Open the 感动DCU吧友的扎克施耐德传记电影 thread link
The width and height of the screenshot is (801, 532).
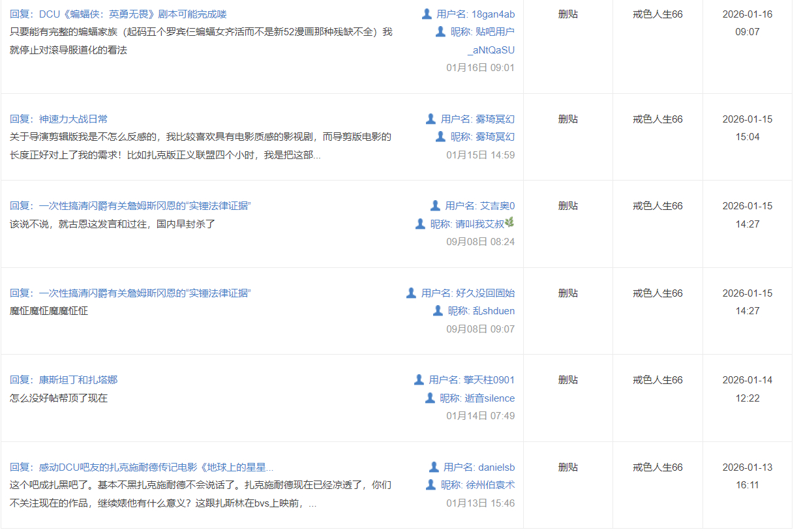coord(142,467)
